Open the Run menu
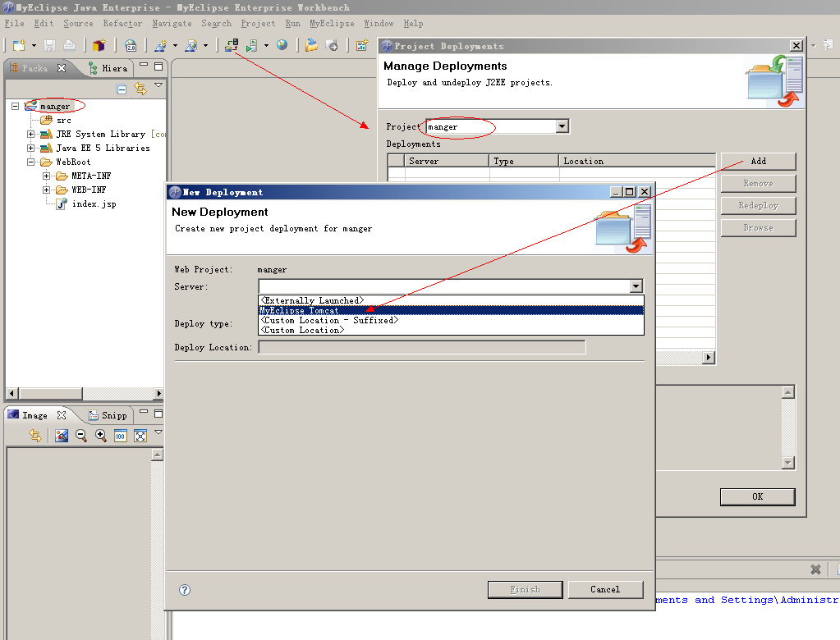The image size is (840, 640). pyautogui.click(x=292, y=24)
